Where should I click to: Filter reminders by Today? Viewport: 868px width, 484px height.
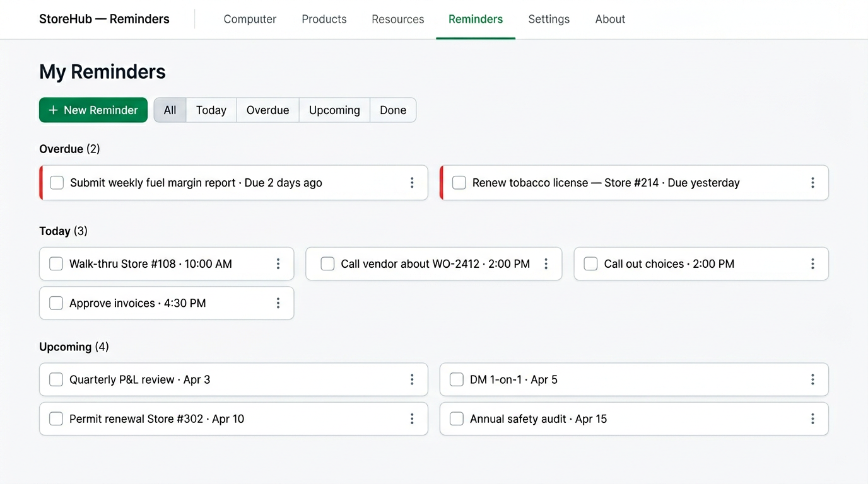coord(211,110)
